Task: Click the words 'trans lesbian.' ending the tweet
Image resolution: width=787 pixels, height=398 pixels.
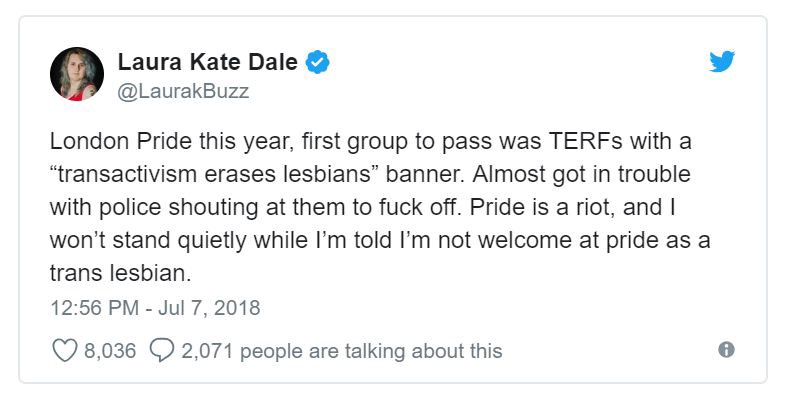Action: pyautogui.click(x=120, y=273)
